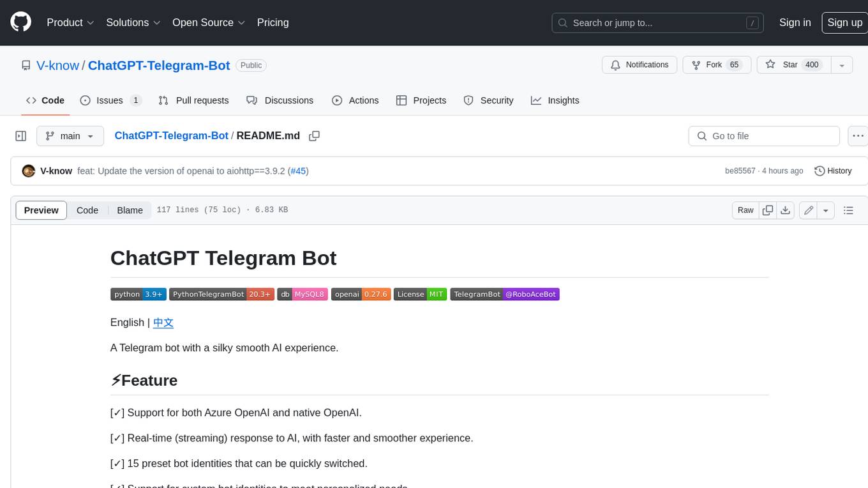
Task: Click the 15 preset bot identities line
Action: (239, 464)
